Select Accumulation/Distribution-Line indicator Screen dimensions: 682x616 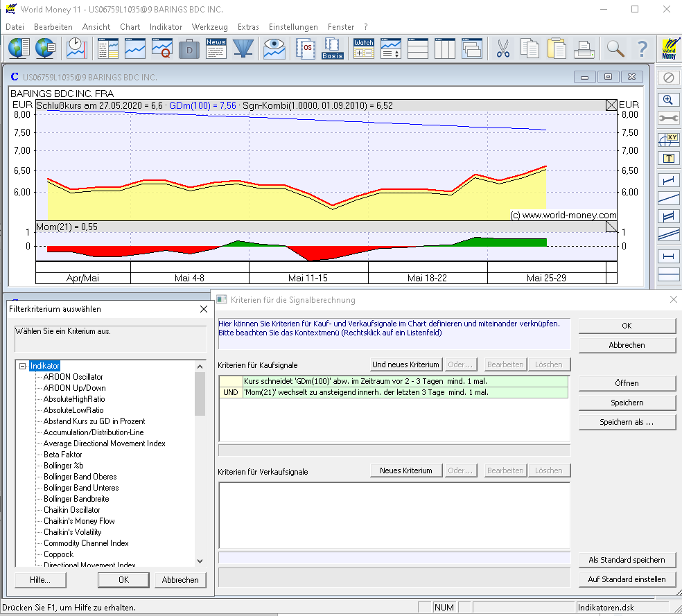tap(94, 432)
